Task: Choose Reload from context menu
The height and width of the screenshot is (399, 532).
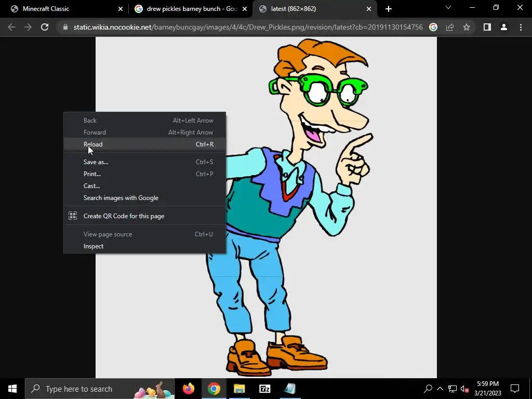Action: (145, 144)
